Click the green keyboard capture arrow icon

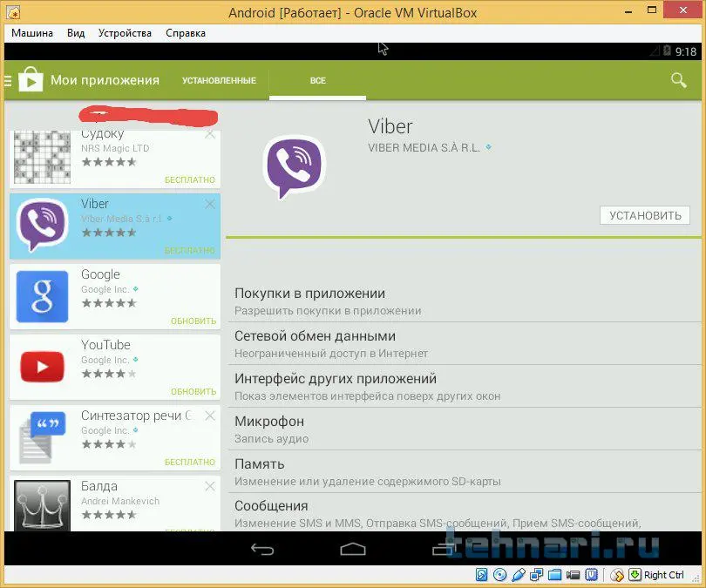click(635, 575)
